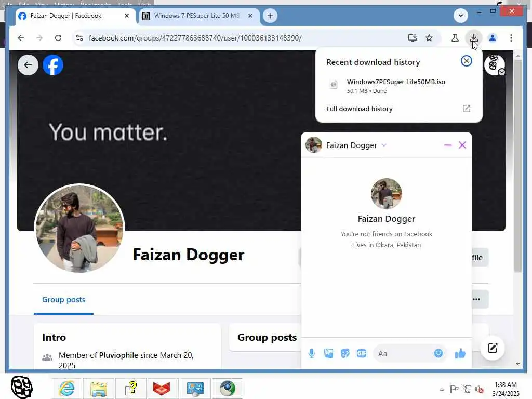Open the three-dot more options button
This screenshot has height=399, width=532.
477,299
